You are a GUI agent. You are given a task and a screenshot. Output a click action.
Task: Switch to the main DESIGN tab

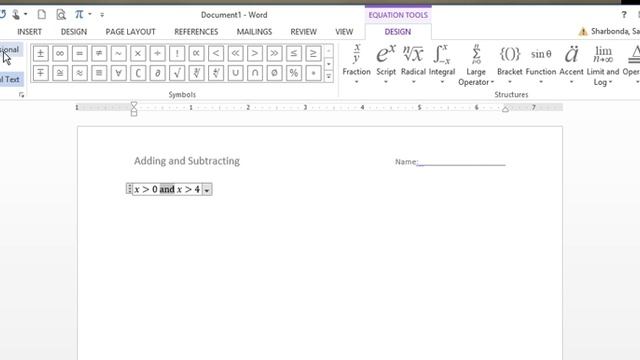74,32
